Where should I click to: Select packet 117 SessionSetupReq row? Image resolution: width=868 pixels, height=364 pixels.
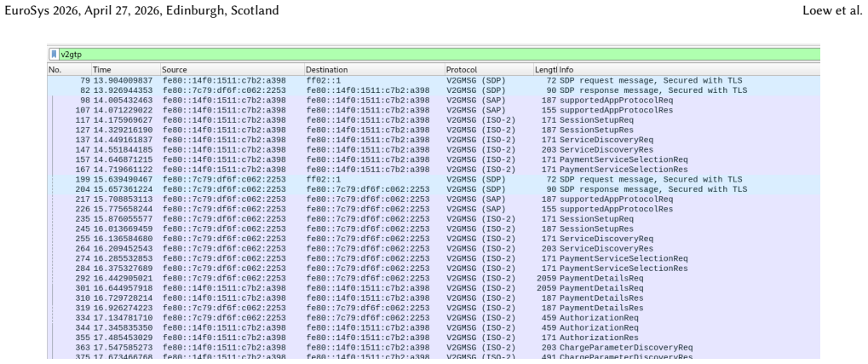[434, 119]
